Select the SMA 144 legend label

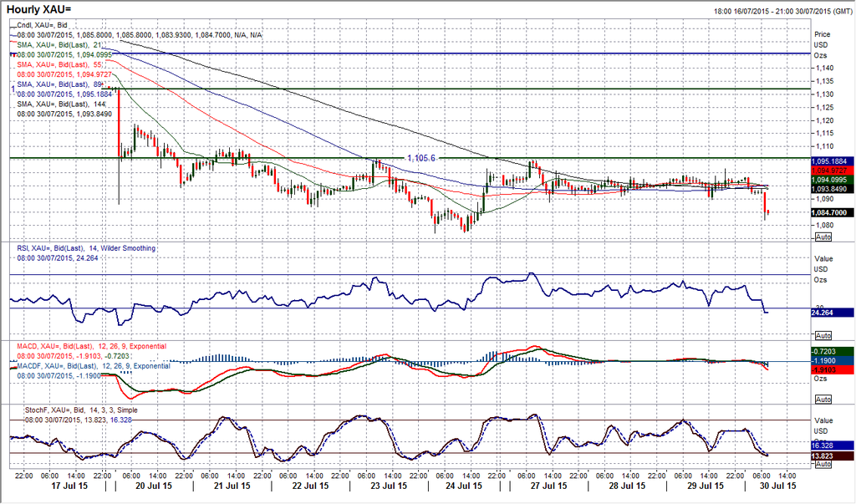(62, 104)
